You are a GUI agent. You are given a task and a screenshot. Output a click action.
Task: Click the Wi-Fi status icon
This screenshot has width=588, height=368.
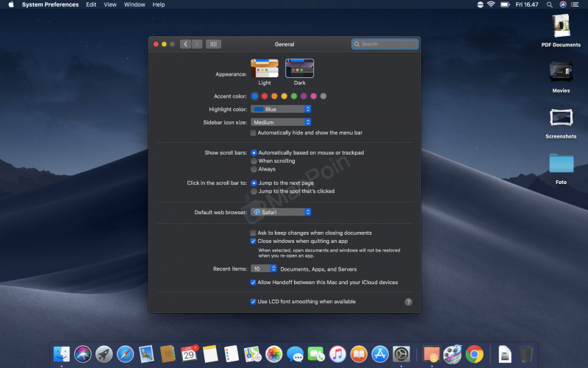491,4
